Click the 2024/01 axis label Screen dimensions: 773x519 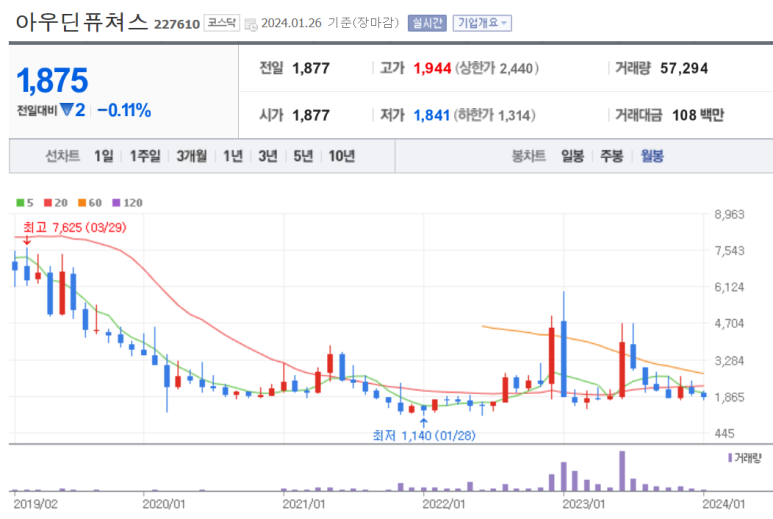pos(724,504)
